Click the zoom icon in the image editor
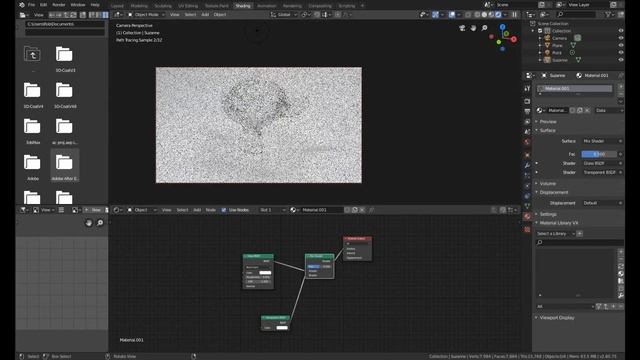This screenshot has width=640, height=360. click(x=100, y=223)
